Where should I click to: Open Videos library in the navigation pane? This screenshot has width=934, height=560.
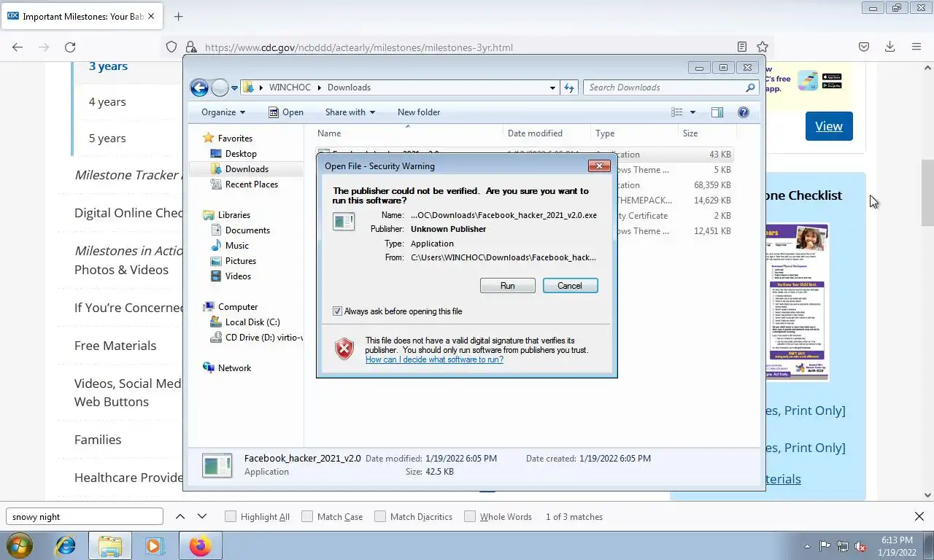pos(239,276)
